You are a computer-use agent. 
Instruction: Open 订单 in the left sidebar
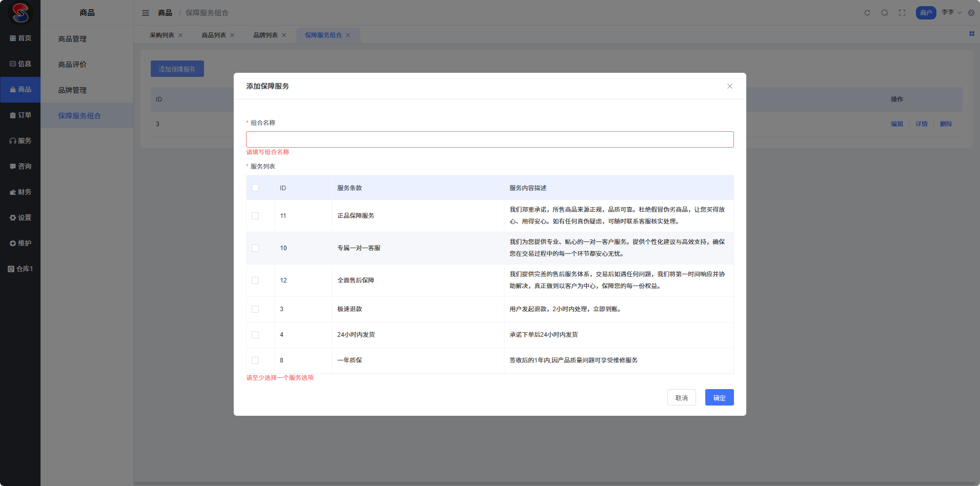pos(21,115)
